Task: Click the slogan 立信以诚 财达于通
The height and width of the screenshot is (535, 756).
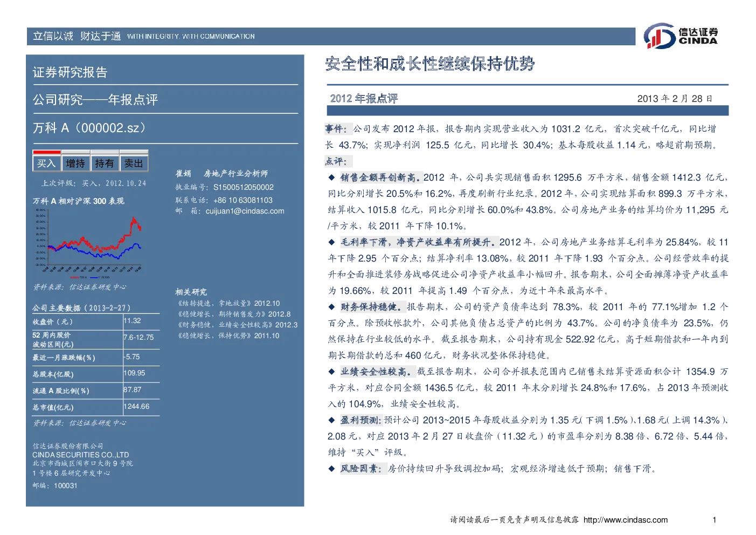Action: [x=77, y=36]
